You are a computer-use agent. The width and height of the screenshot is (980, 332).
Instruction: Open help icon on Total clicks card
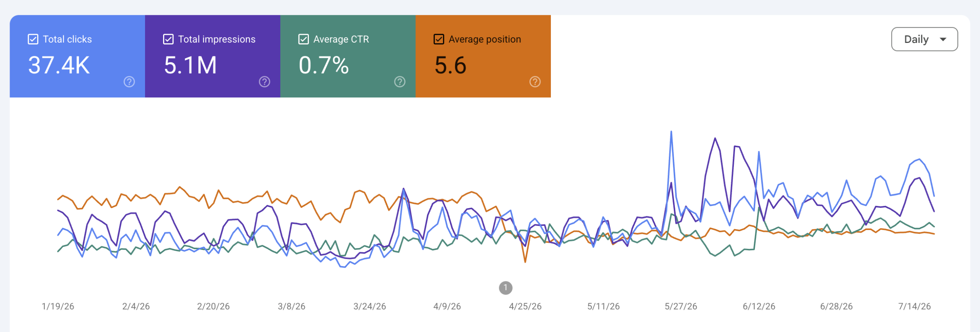click(129, 82)
